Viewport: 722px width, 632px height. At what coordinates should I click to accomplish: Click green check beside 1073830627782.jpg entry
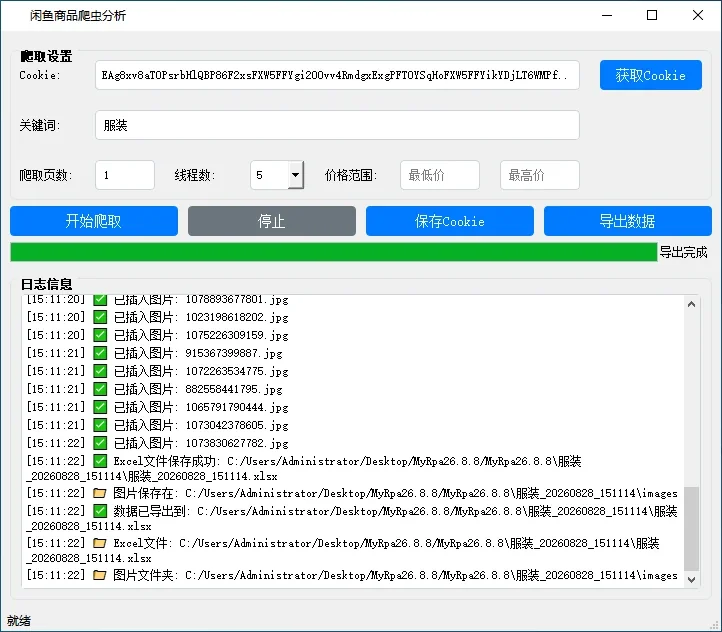tap(100, 443)
